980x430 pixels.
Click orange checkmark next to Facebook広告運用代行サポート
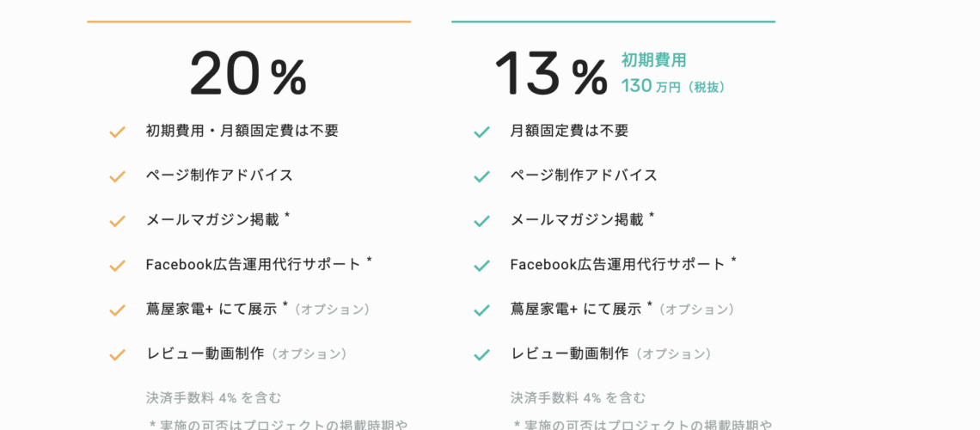click(x=118, y=267)
